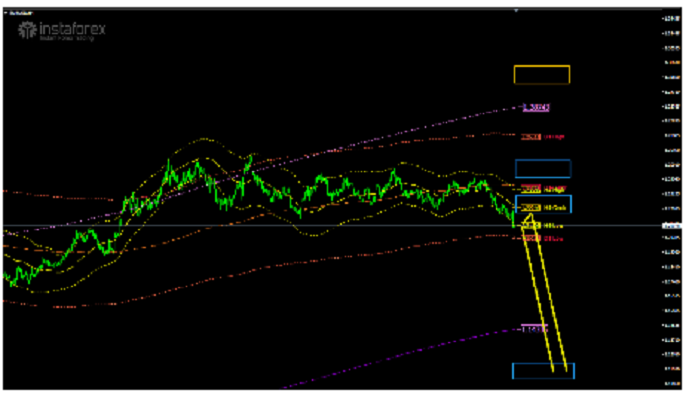Click the purple upper band price label
This screenshot has height=400, width=695.
pos(536,106)
